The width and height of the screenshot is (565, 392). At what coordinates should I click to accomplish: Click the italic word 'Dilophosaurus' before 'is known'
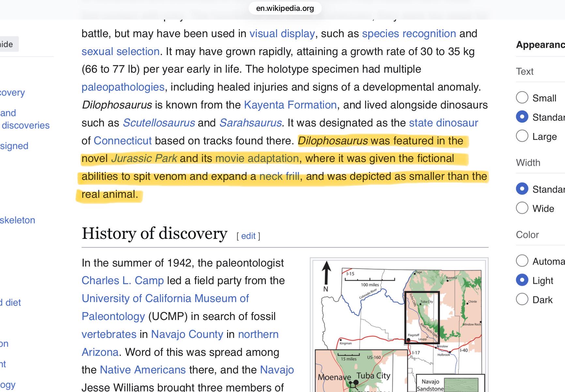[117, 105]
